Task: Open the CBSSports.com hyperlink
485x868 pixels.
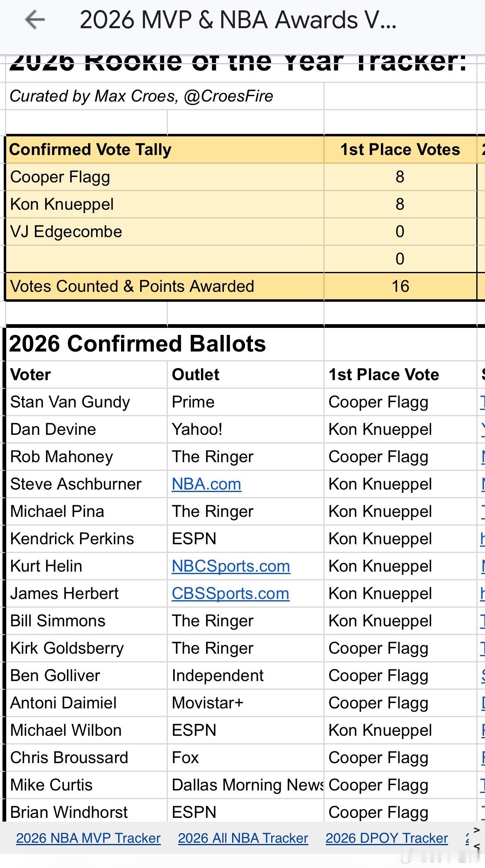Action: point(230,594)
